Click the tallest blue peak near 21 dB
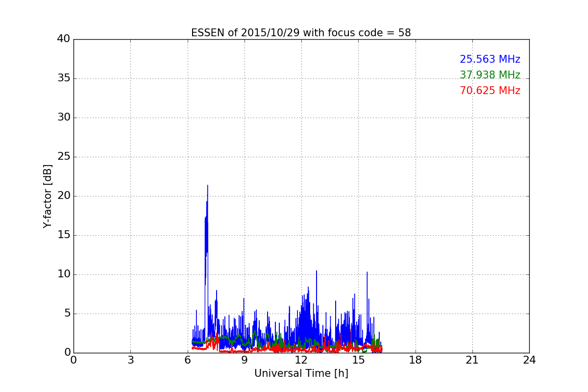588x392 pixels. pos(207,186)
